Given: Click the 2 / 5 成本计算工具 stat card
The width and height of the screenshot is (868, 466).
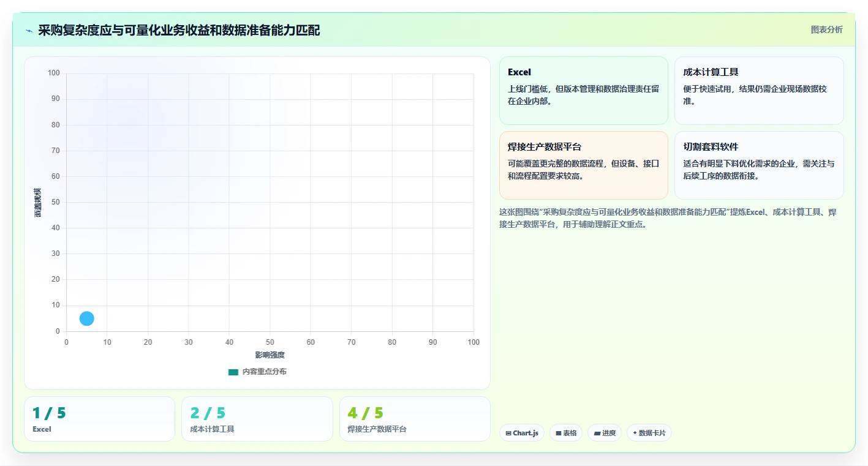Looking at the screenshot, I should (x=257, y=419).
